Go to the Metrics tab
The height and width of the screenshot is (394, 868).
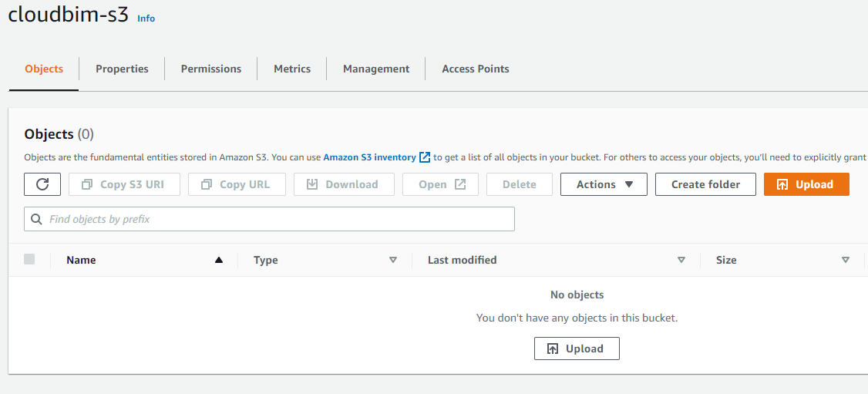(291, 69)
